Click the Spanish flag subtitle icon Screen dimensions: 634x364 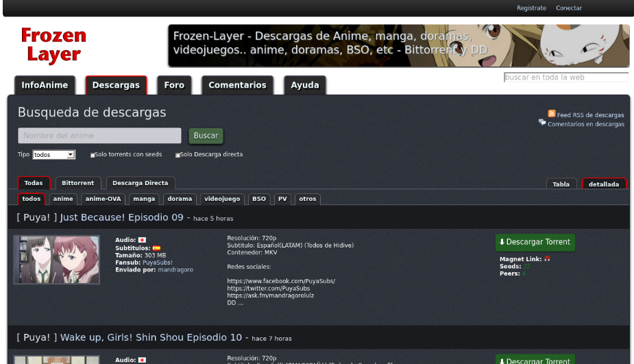click(156, 248)
